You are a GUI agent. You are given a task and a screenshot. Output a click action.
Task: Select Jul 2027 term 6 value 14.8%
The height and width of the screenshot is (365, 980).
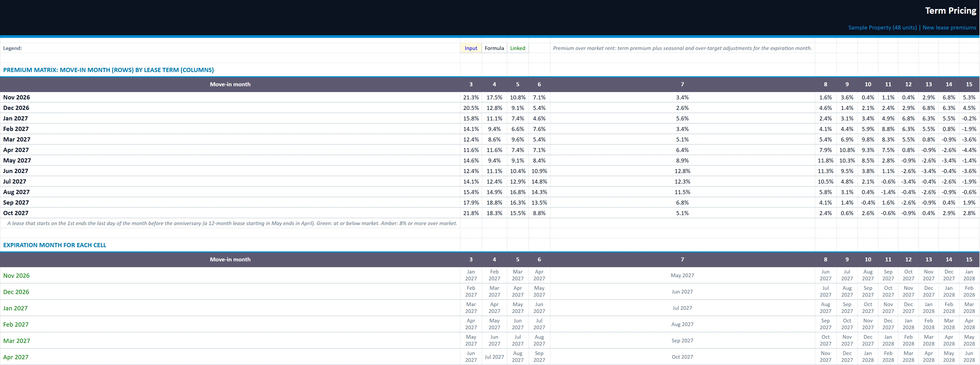click(x=539, y=182)
